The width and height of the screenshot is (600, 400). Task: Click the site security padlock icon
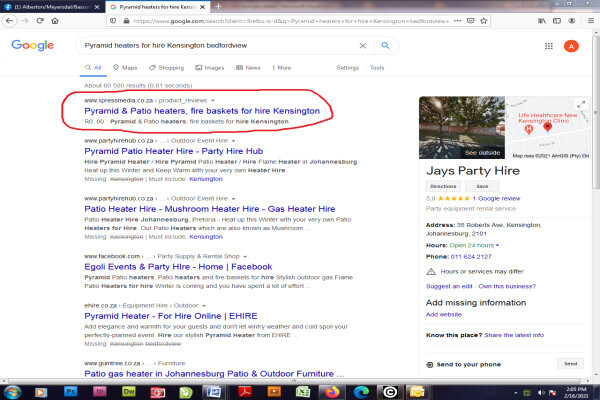127,21
